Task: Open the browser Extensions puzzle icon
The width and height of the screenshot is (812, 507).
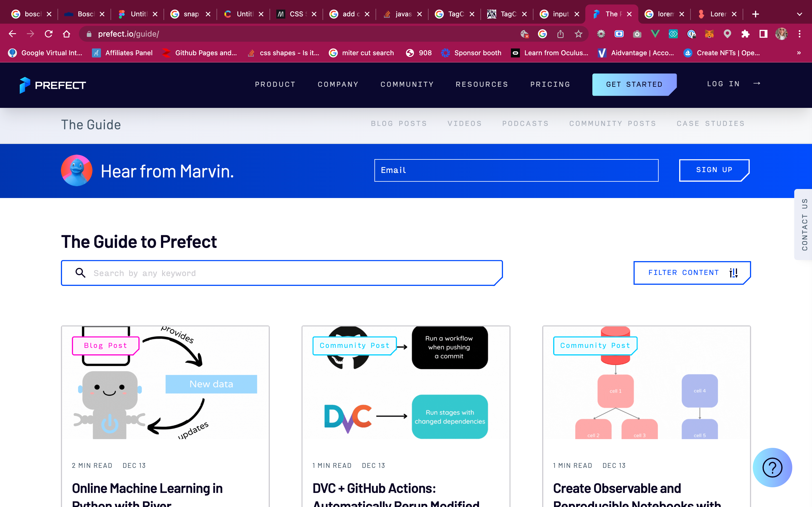Action: point(745,34)
